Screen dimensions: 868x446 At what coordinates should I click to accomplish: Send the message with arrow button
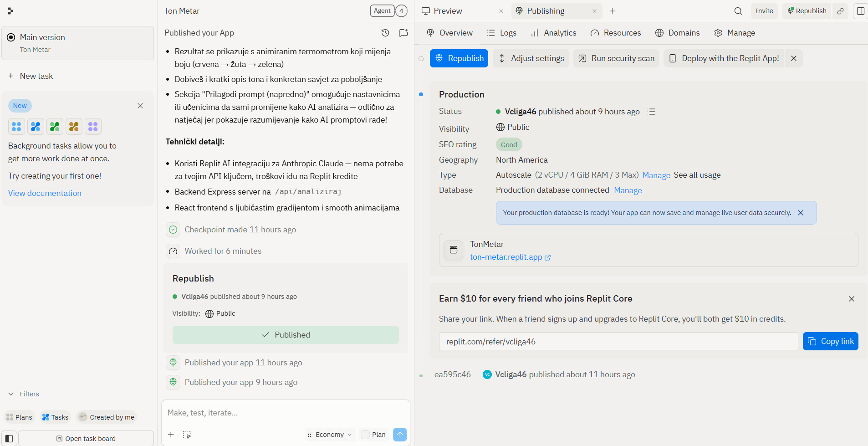point(400,435)
